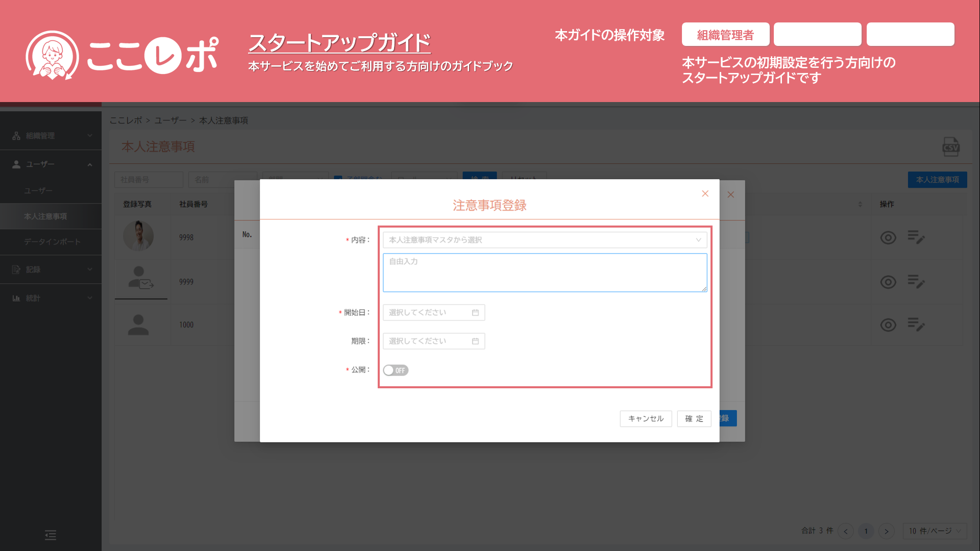Click calendar icon in 期限 field
The image size is (980, 551).
coord(475,341)
